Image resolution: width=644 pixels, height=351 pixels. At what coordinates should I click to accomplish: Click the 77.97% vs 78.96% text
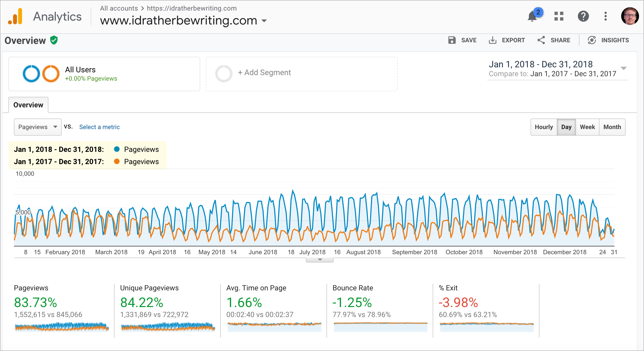coord(361,315)
